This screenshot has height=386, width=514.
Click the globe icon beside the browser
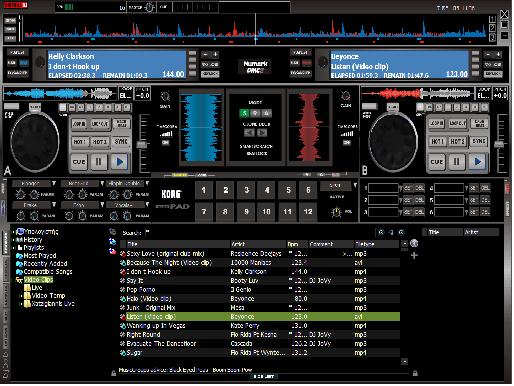(x=414, y=243)
